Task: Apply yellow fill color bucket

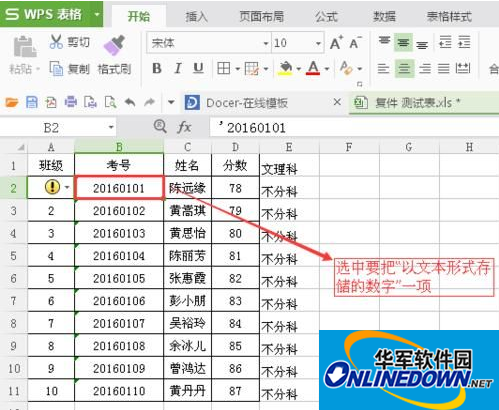Action: pos(285,68)
